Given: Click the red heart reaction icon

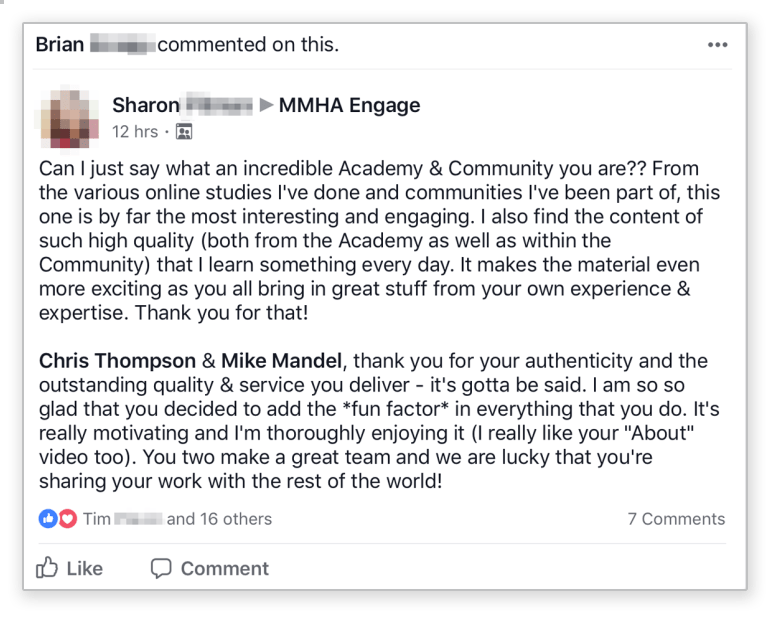Looking at the screenshot, I should click(68, 518).
